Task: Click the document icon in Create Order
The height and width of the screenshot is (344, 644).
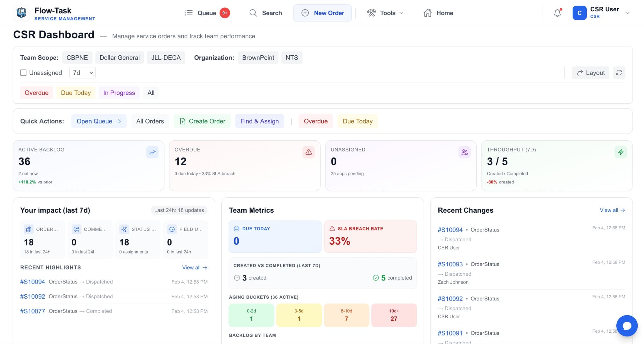Action: coord(182,121)
